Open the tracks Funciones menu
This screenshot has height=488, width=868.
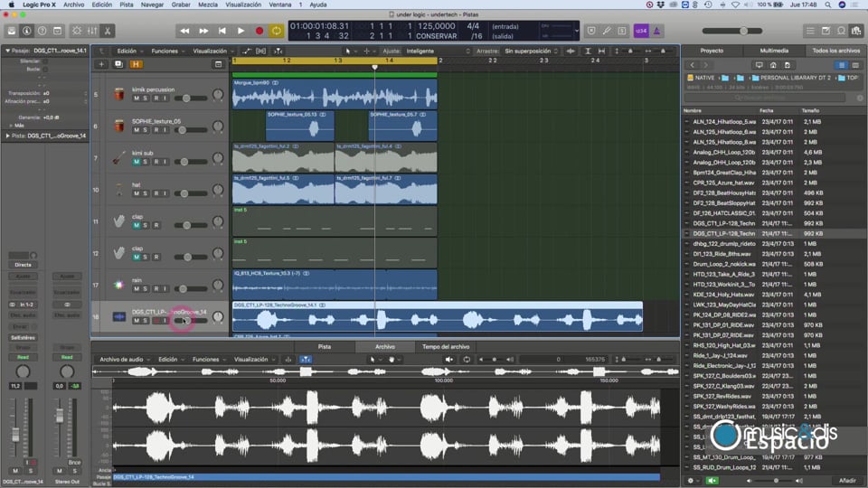[168, 51]
